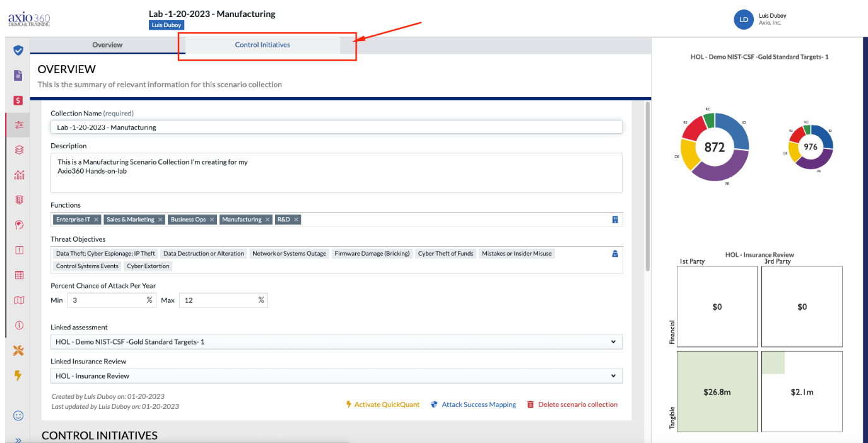
Task: Expand sidebar with double chevron arrows
Action: click(x=18, y=440)
